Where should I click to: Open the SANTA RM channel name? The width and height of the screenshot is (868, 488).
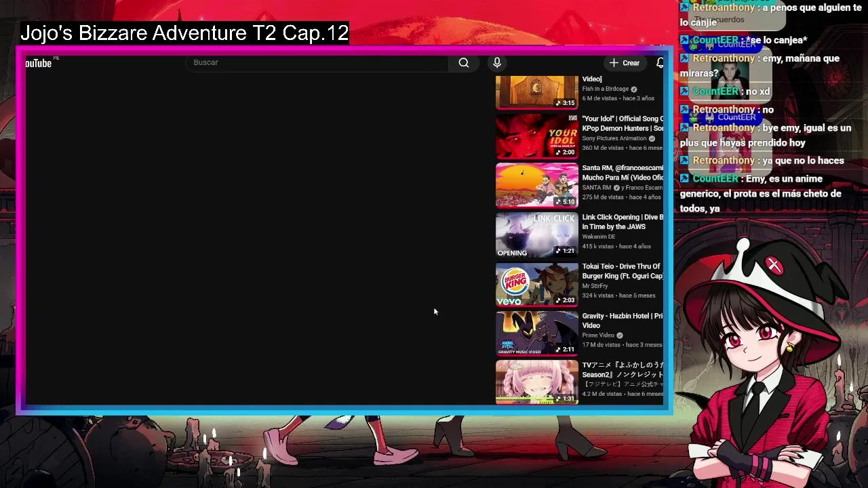(x=597, y=188)
